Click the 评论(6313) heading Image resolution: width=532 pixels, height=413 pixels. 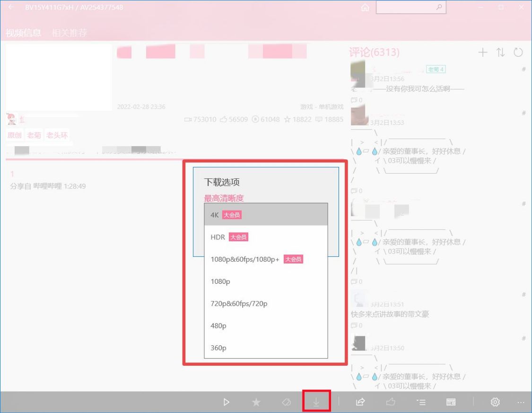coord(374,52)
